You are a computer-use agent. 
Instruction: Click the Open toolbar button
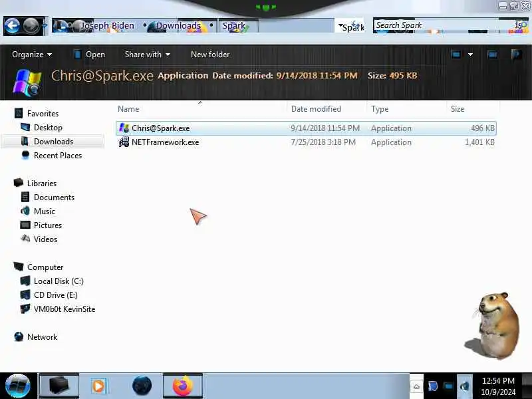[x=90, y=55]
